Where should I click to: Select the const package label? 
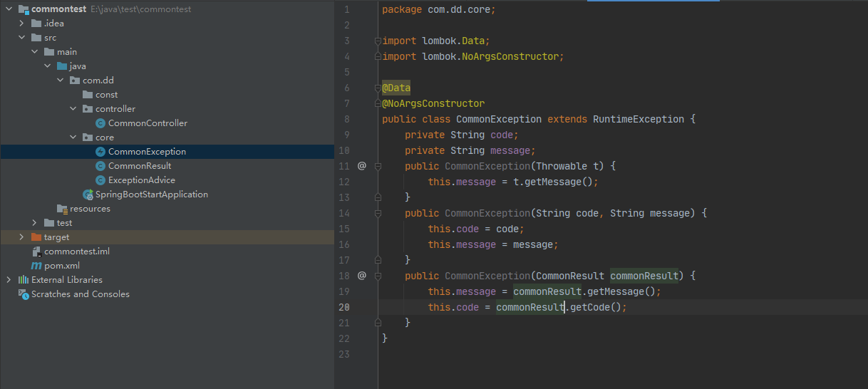(x=107, y=95)
